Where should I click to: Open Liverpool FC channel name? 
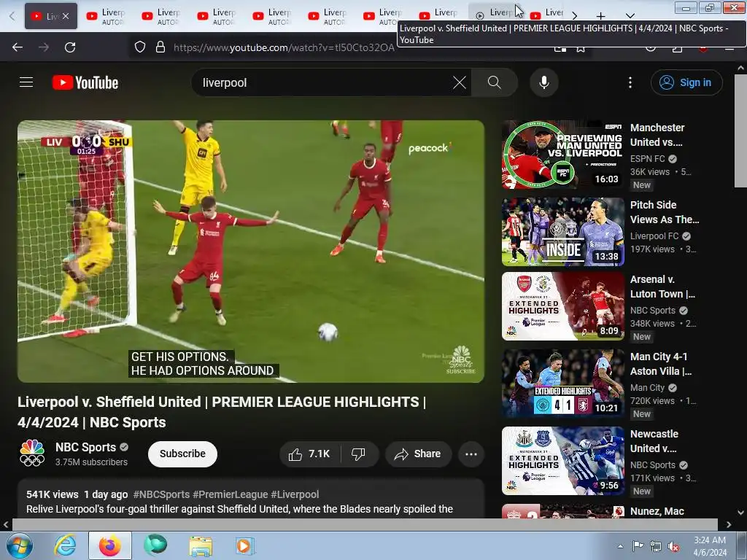pos(654,236)
